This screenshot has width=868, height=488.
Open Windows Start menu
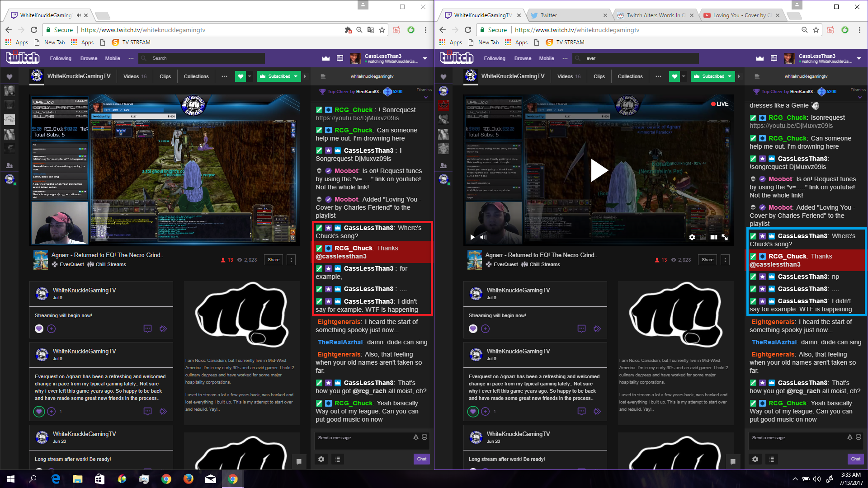(x=11, y=479)
